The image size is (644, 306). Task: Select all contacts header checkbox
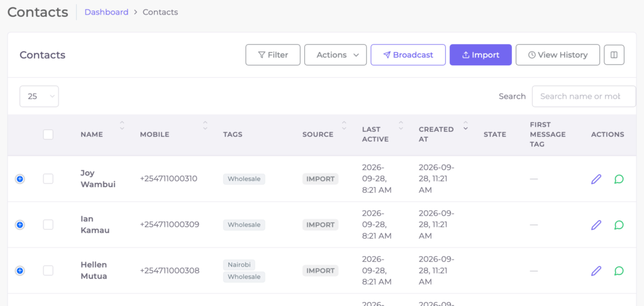tap(48, 134)
